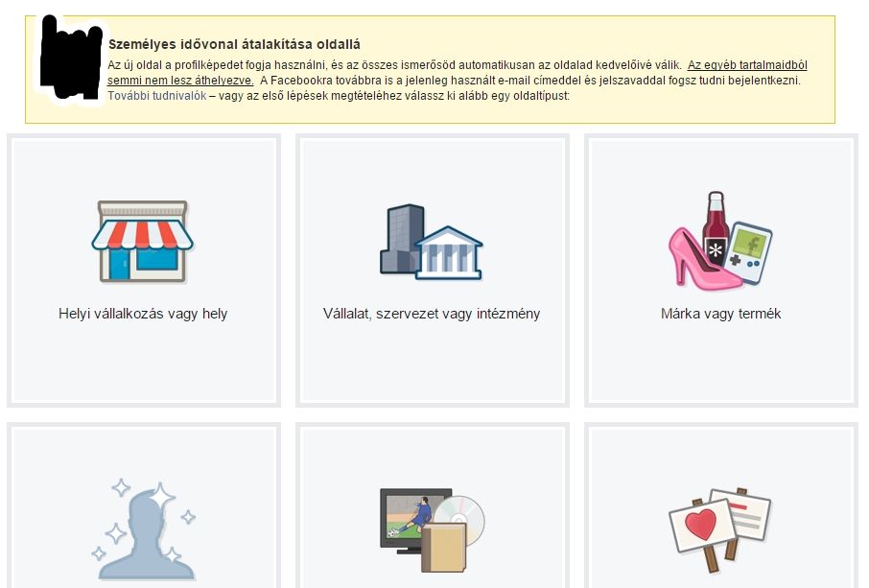Click the storefront icon with striped awning
869x588 pixels.
point(142,242)
